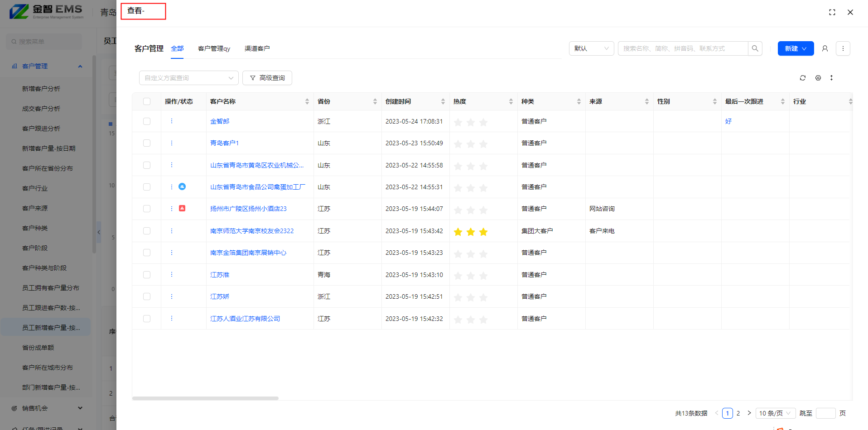Check the 扬州市广陵区扬州小酒店23 row
This screenshot has height=430, width=868.
(x=147, y=209)
